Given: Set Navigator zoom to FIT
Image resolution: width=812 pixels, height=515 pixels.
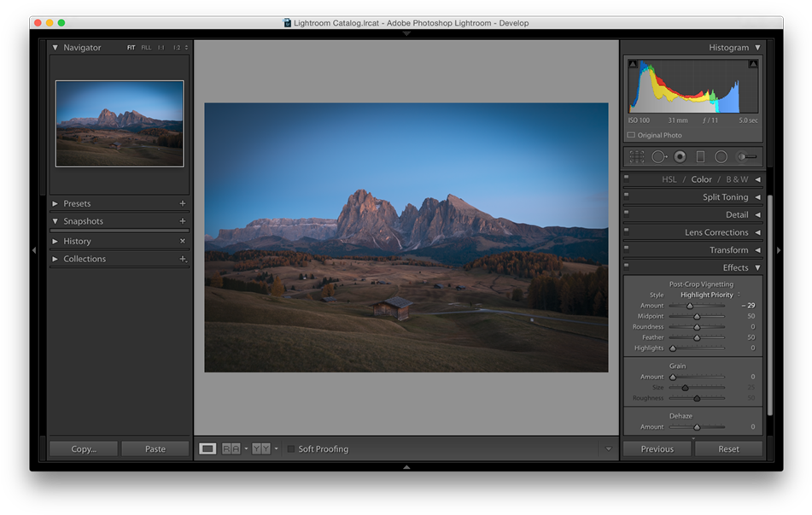Looking at the screenshot, I should 131,47.
